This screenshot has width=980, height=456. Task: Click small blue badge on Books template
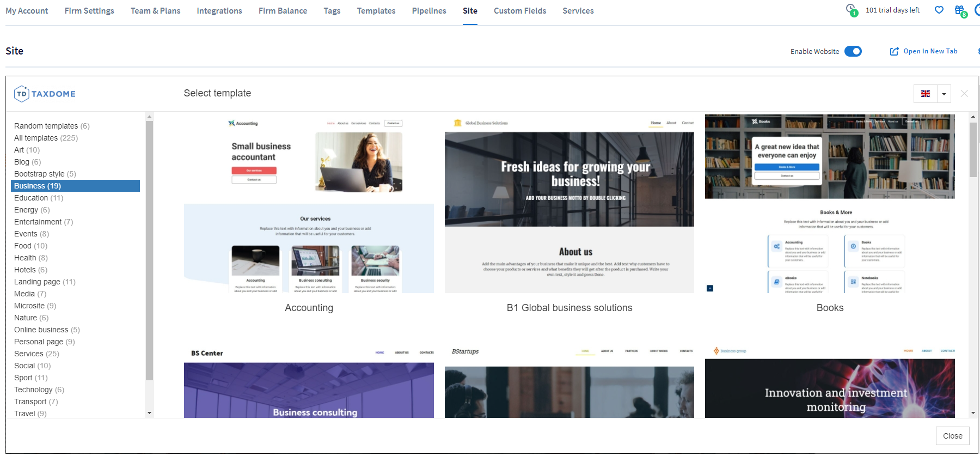[x=710, y=288]
